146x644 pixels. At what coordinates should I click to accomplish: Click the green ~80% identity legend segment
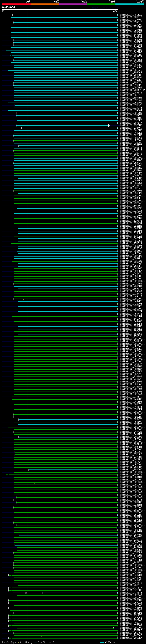[101, 4]
